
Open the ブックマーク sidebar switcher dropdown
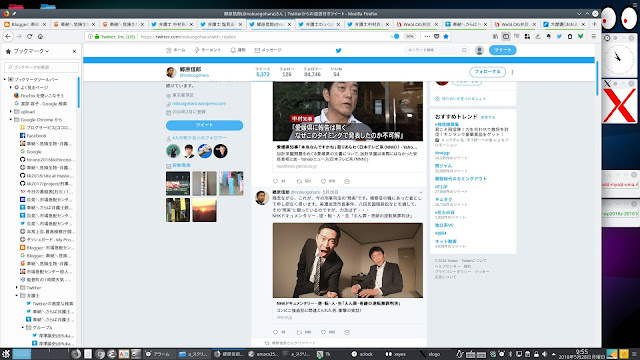point(31,51)
